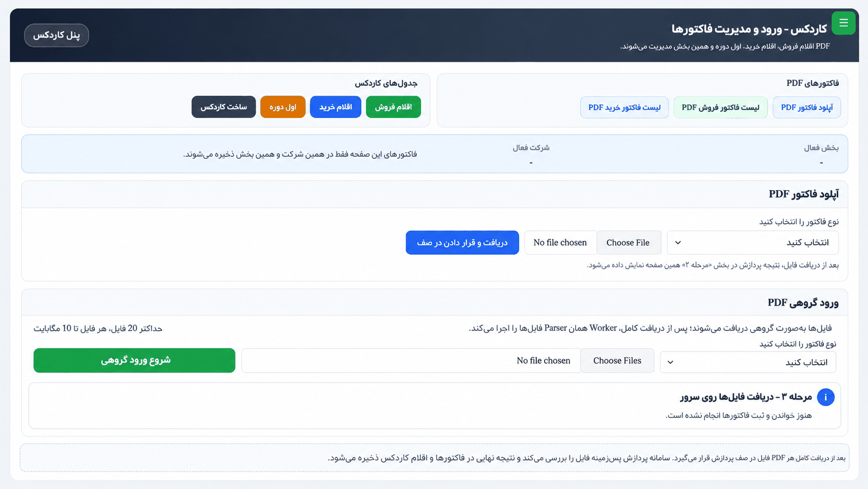Click the فاکتورهای PDF heading

click(812, 83)
